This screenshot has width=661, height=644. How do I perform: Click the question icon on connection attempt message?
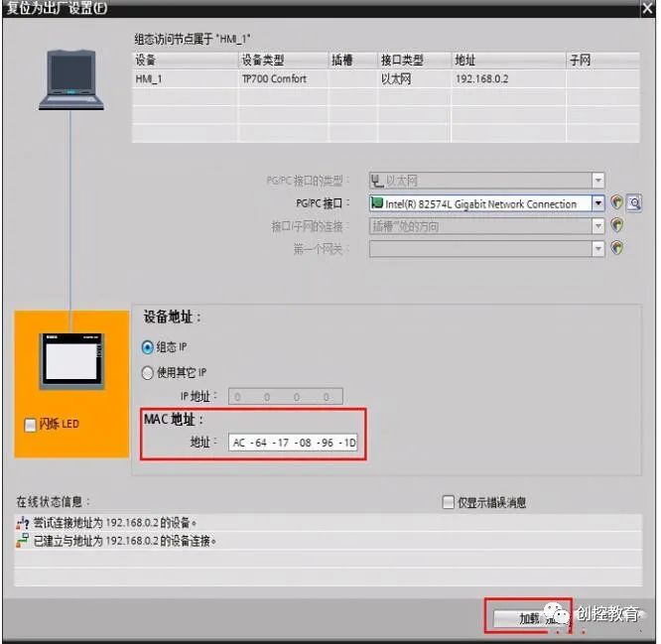click(x=23, y=523)
